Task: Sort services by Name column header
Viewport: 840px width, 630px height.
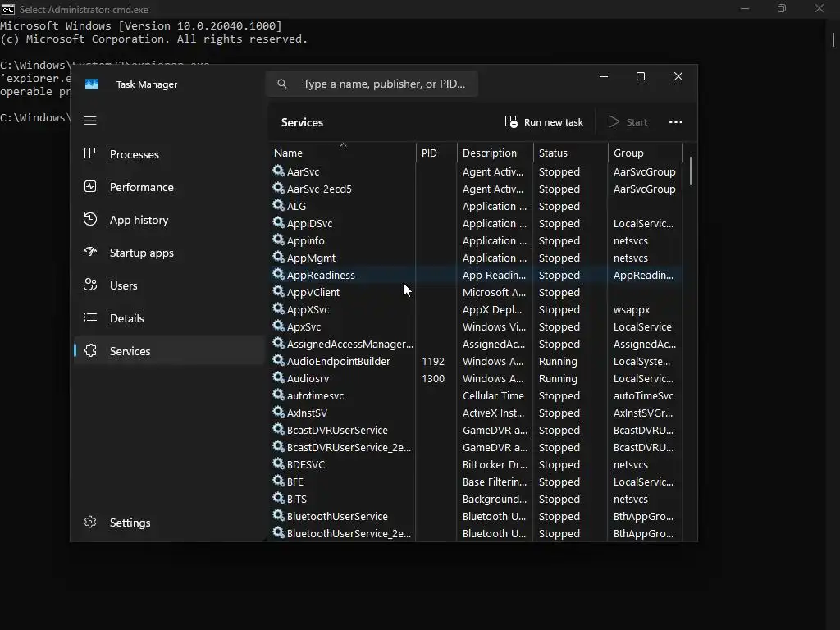Action: (288, 153)
